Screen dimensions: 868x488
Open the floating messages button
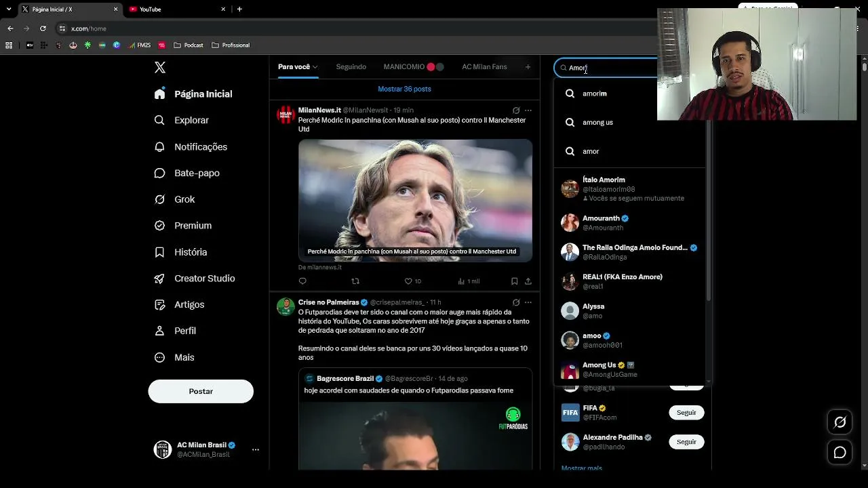click(840, 452)
